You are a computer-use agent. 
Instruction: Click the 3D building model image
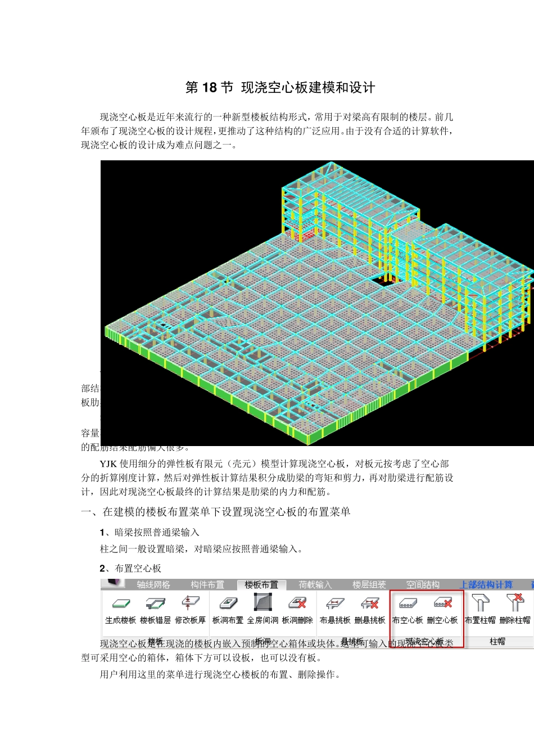[x=317, y=303]
